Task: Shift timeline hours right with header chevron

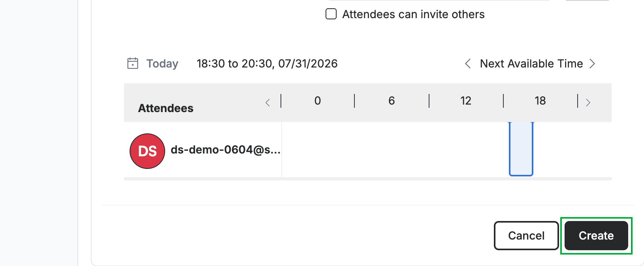Action: point(588,103)
